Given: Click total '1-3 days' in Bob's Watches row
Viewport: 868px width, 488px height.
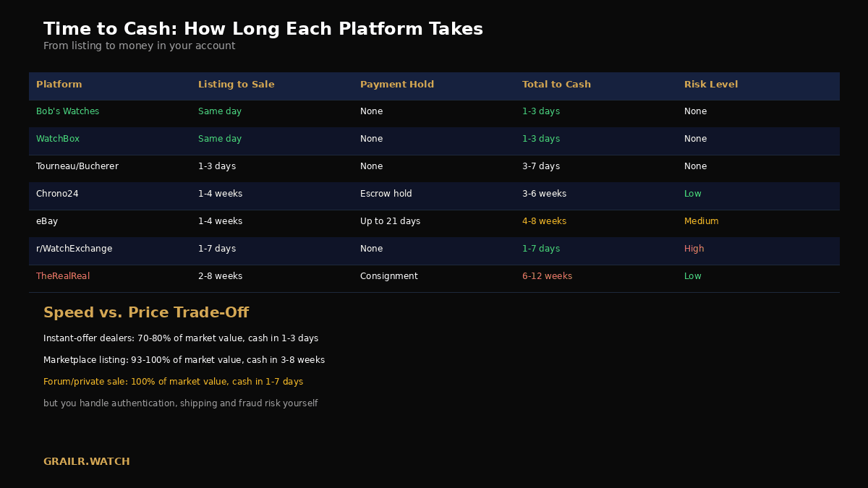Looking at the screenshot, I should pyautogui.click(x=541, y=111).
